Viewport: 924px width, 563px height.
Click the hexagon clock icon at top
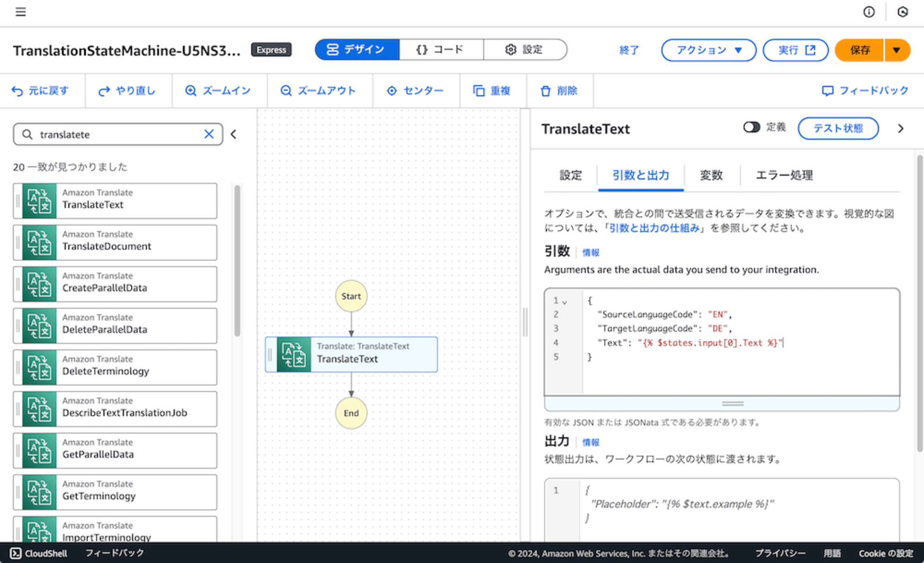pos(902,12)
